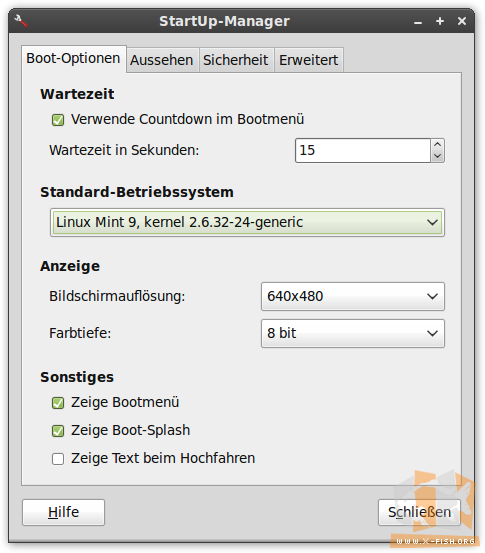Open the Standard-Betriebssystem dropdown
The width and height of the screenshot is (485, 553).
(x=247, y=223)
